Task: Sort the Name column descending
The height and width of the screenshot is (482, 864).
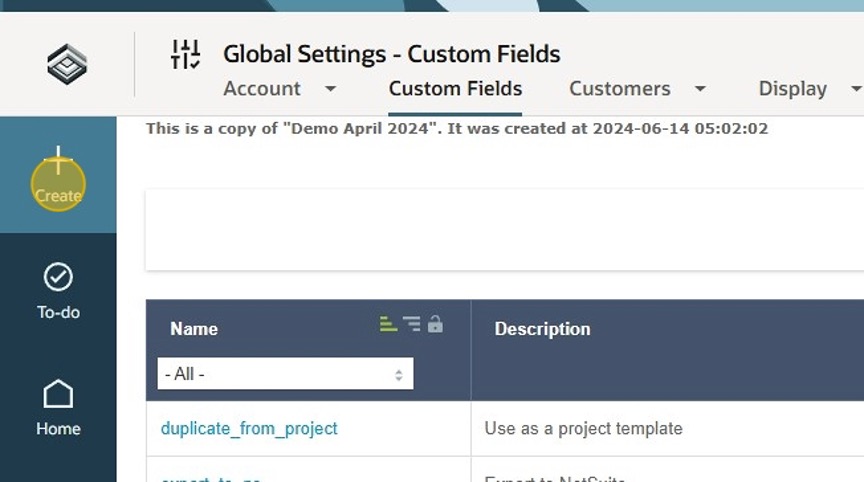Action: tap(412, 324)
